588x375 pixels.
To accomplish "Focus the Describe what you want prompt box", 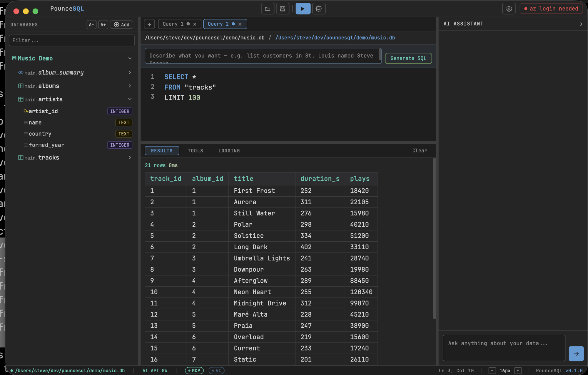I will tap(263, 56).
